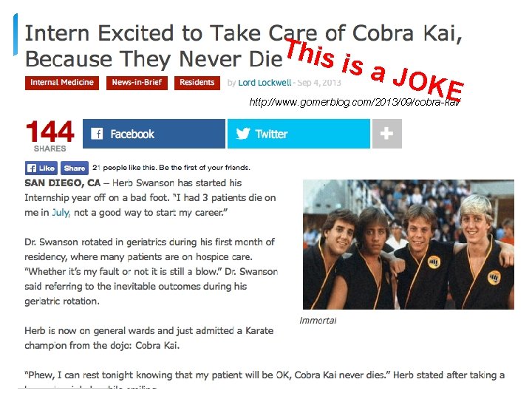Share article via Twitter button
Viewport: 532px width, 399px height.
pos(299,134)
